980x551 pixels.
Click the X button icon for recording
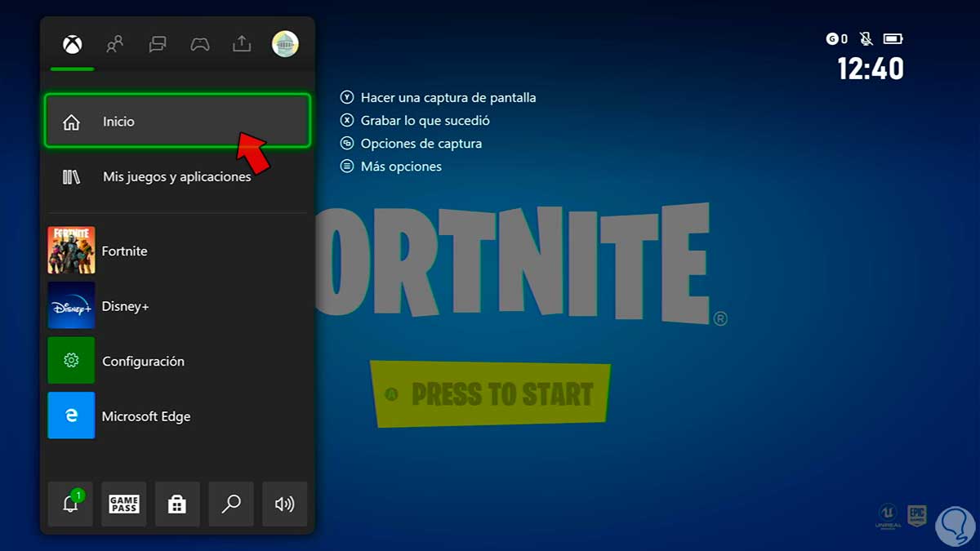click(346, 120)
